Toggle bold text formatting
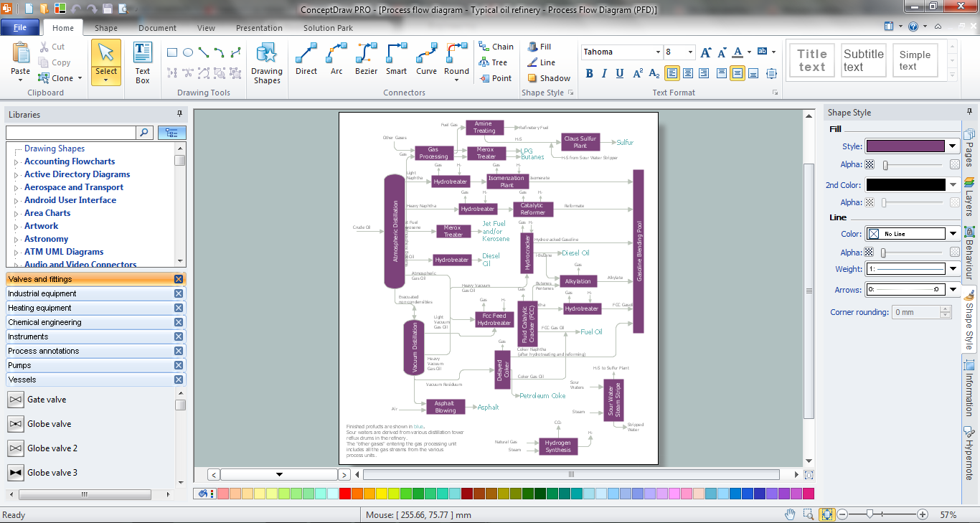This screenshot has width=980, height=523. click(590, 73)
